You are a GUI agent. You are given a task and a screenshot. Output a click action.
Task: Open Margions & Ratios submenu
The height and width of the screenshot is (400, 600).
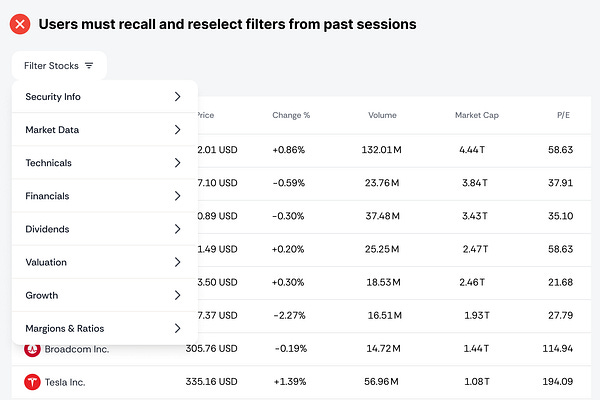click(x=104, y=328)
